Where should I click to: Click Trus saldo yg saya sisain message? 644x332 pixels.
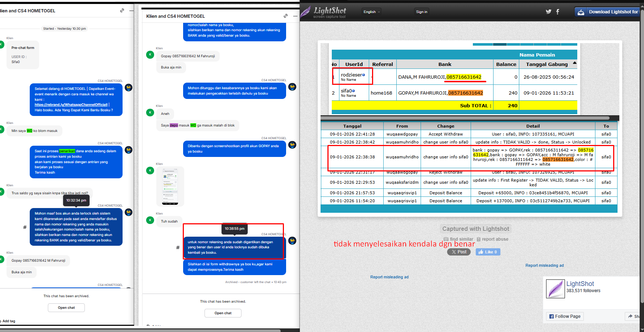(x=50, y=193)
